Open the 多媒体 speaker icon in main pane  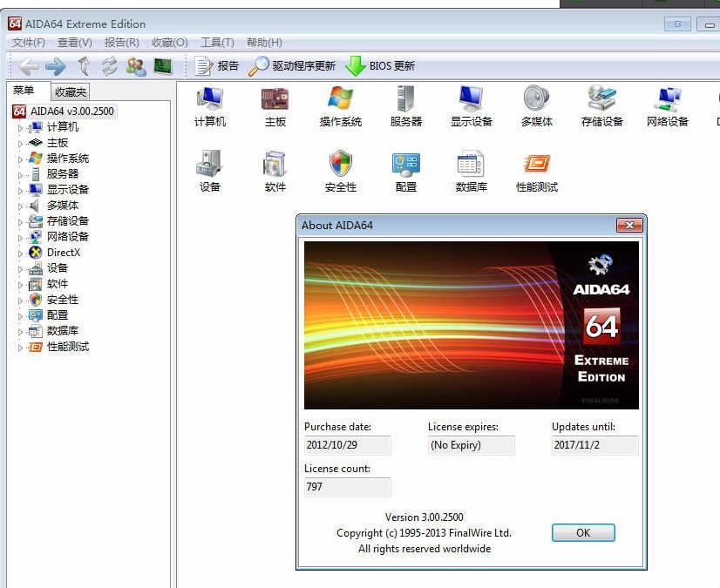tap(536, 106)
